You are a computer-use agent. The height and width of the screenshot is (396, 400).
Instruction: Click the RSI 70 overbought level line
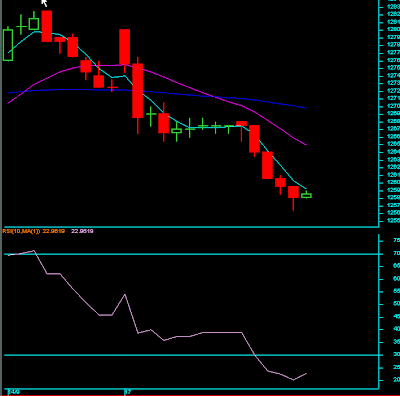click(191, 254)
